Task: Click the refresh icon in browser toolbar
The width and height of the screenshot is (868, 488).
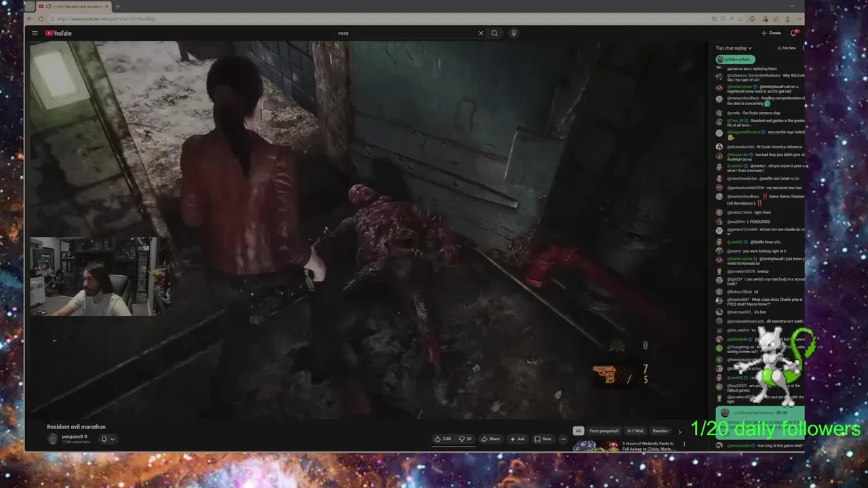Action: [x=752, y=19]
